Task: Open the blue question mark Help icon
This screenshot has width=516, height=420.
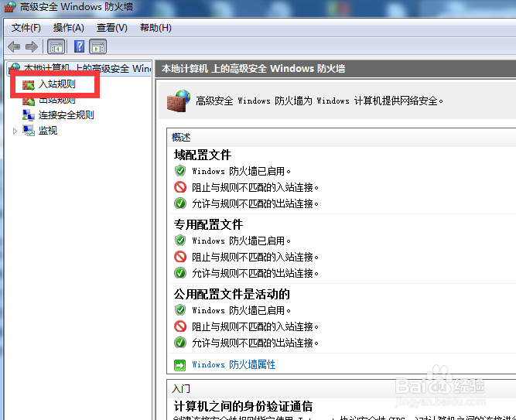Action: [x=80, y=46]
